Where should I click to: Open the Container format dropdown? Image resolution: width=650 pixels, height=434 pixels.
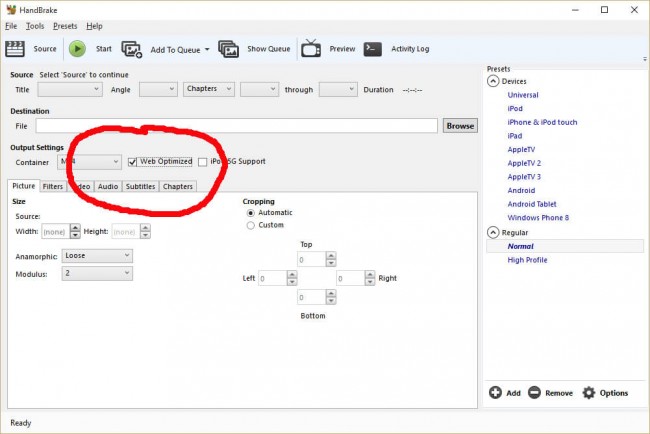pyautogui.click(x=89, y=162)
